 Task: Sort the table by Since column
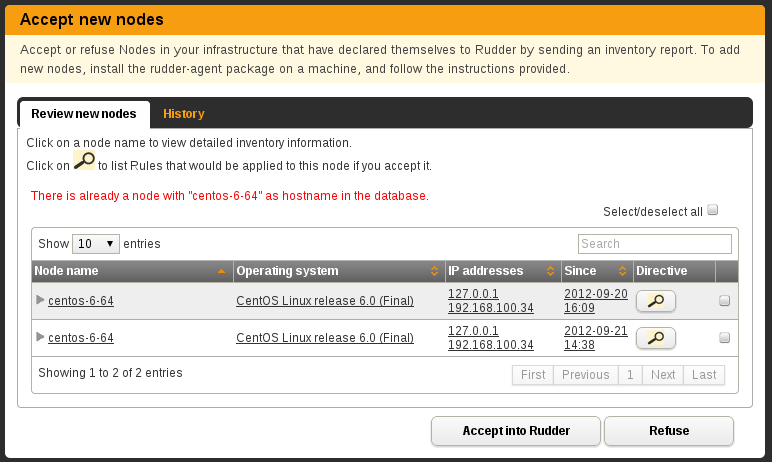pyautogui.click(x=622, y=271)
